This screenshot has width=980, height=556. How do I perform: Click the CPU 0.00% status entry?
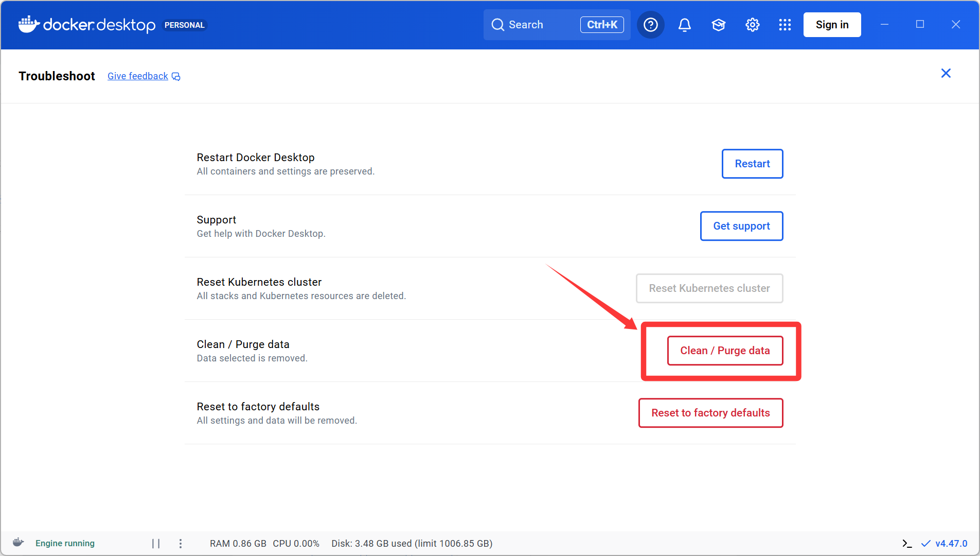click(x=296, y=544)
